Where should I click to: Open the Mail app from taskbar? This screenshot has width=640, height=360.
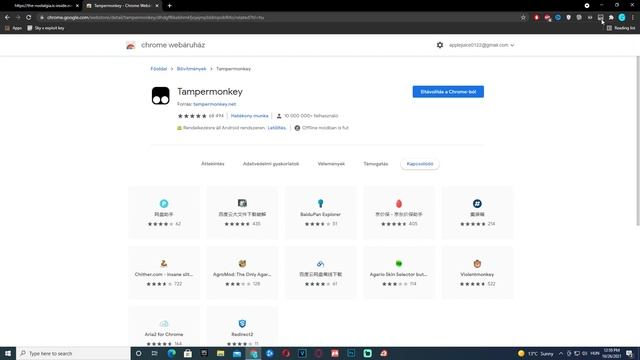(x=237, y=353)
